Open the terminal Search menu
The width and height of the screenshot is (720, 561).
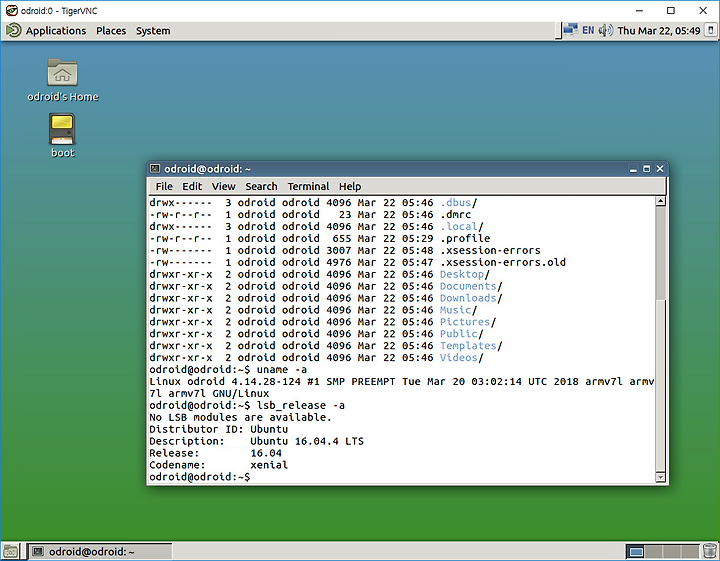pos(261,186)
